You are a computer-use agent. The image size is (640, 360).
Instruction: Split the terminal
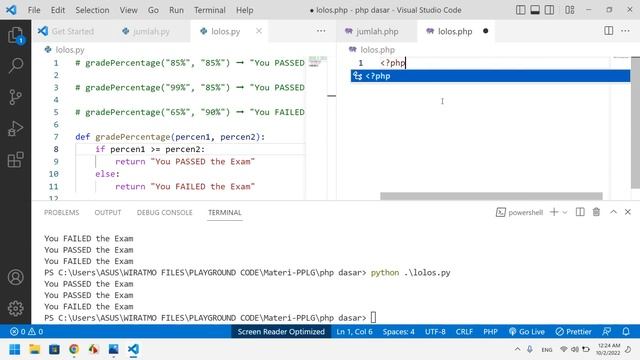coord(580,212)
